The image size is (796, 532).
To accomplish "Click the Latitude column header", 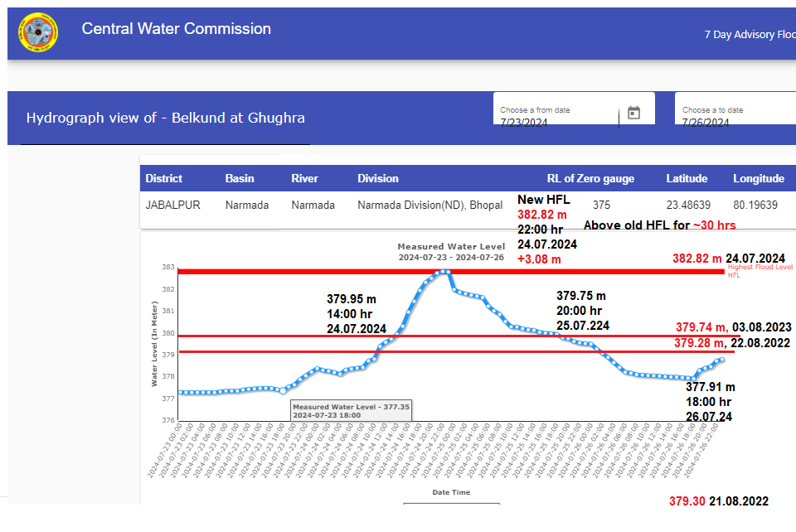I will [687, 178].
